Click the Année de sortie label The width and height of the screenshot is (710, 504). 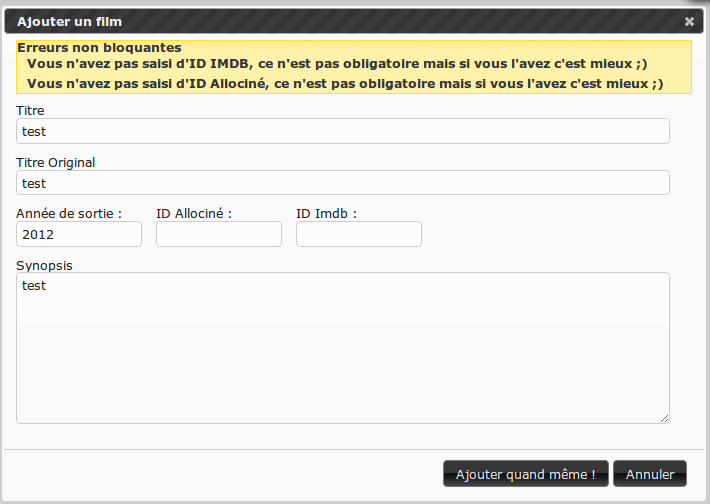69,213
